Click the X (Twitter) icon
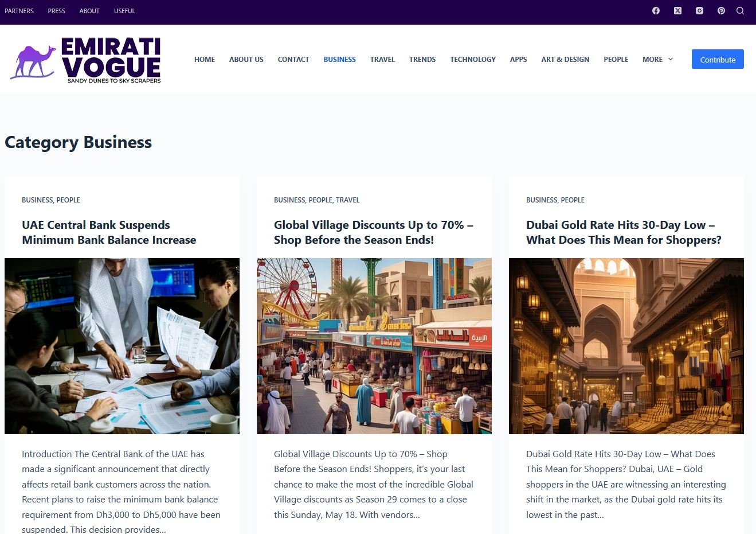756x534 pixels. [677, 11]
